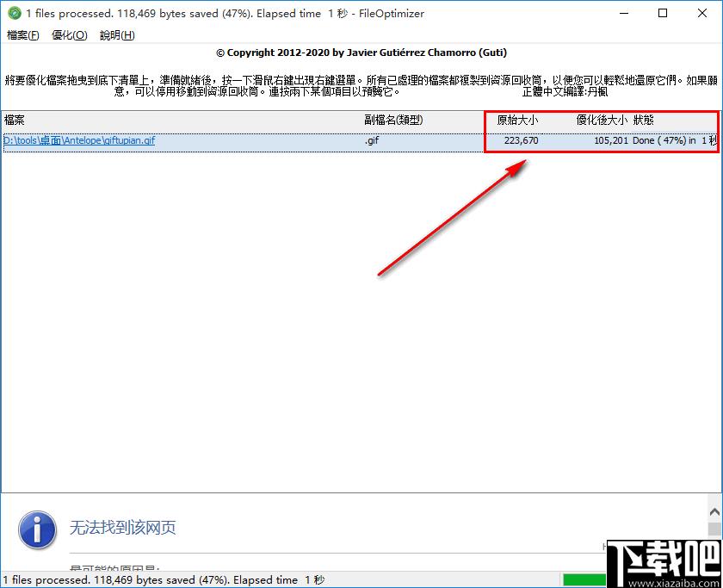723x588 pixels.
Task: Select the 223,670 original size cell
Action: pyautogui.click(x=521, y=140)
